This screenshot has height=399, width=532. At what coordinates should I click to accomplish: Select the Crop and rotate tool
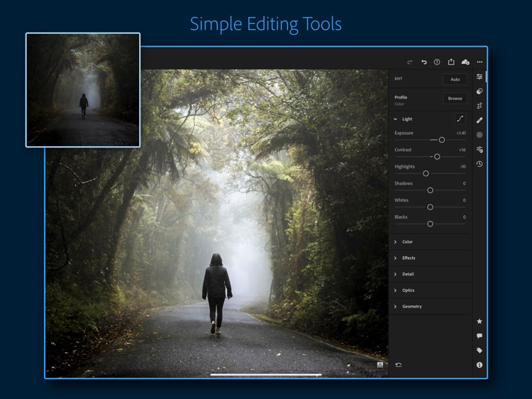pos(480,106)
